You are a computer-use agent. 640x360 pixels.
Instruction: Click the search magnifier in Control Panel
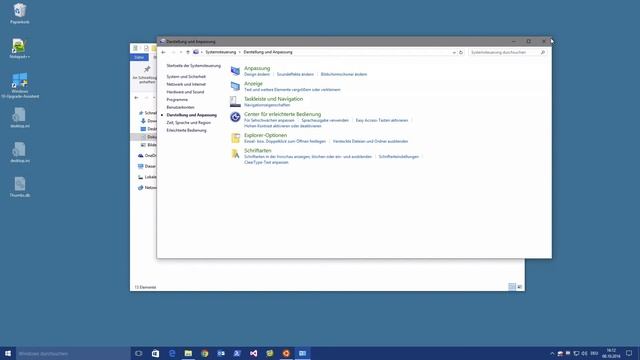[542, 52]
